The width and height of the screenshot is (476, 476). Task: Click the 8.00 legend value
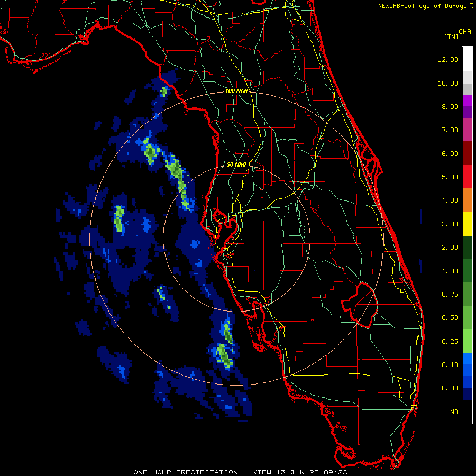click(x=450, y=106)
